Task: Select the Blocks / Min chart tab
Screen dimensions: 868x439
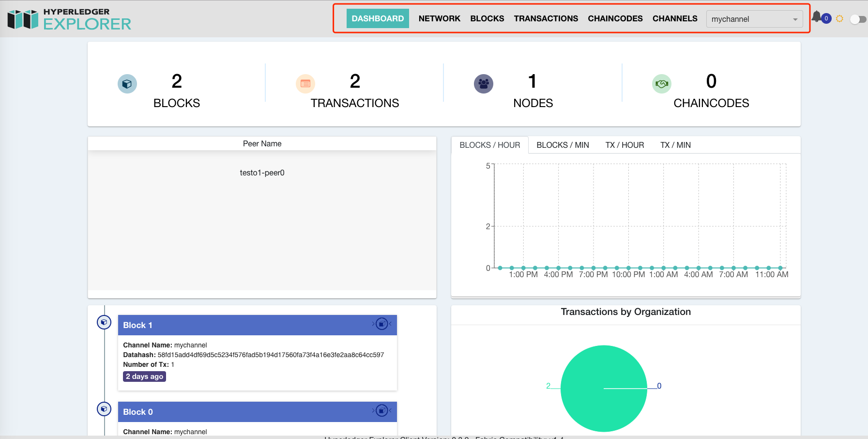Action: coord(563,145)
